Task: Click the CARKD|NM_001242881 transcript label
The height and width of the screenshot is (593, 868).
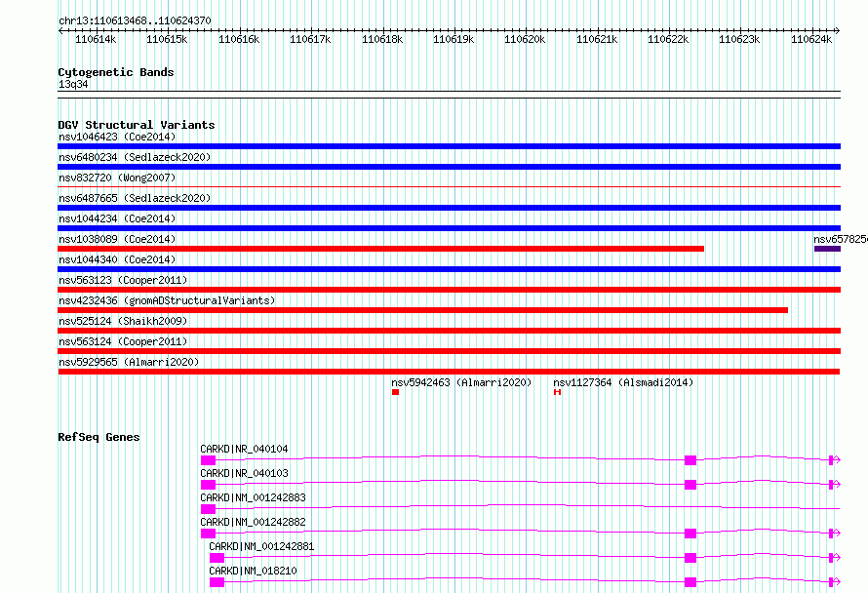Action: [261, 546]
